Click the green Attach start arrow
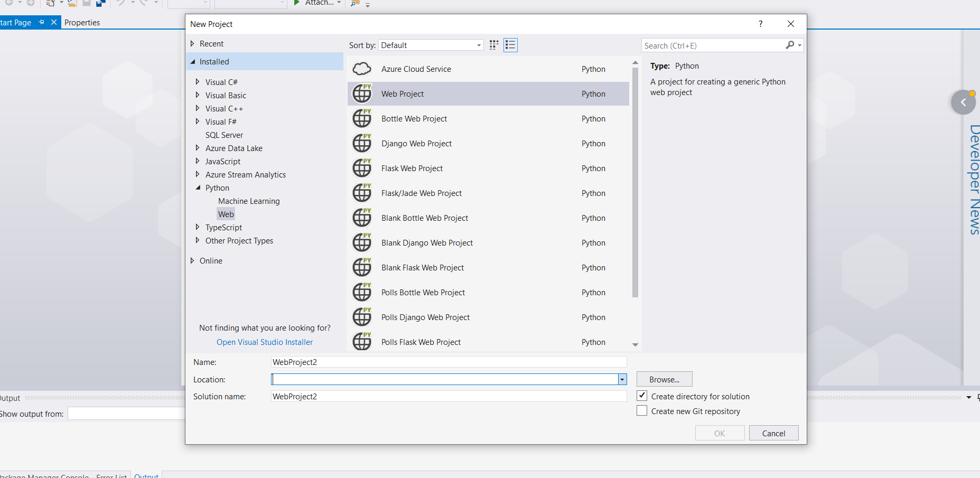The image size is (980, 478). (x=297, y=3)
